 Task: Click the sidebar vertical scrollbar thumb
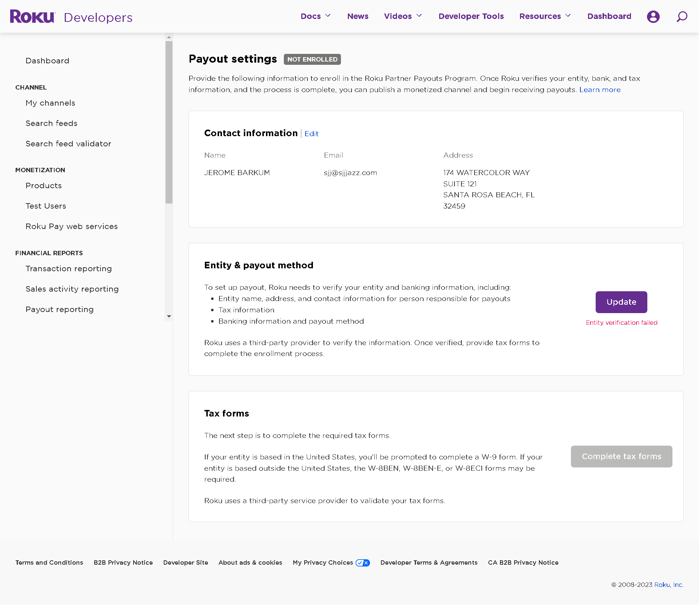click(169, 122)
